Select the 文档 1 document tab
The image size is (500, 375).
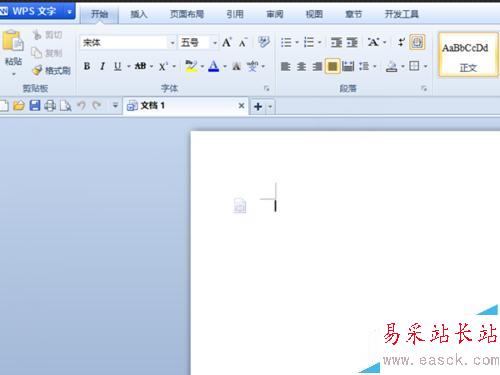(x=186, y=106)
